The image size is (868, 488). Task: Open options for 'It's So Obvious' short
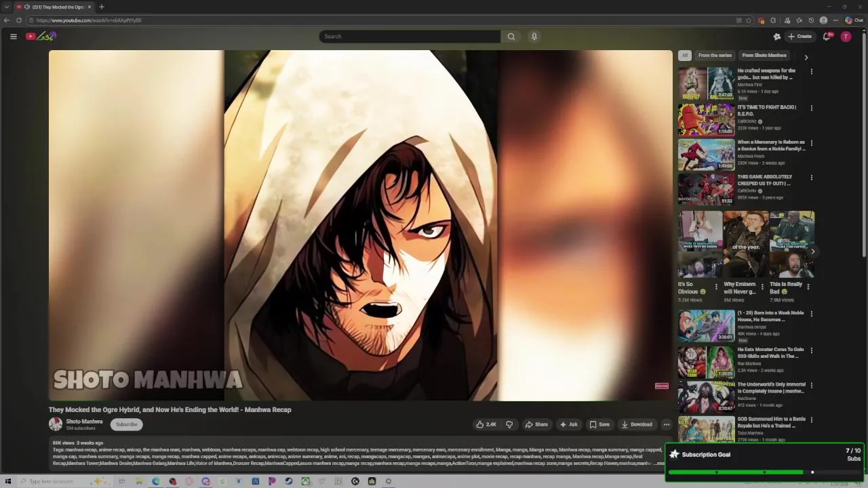715,287
